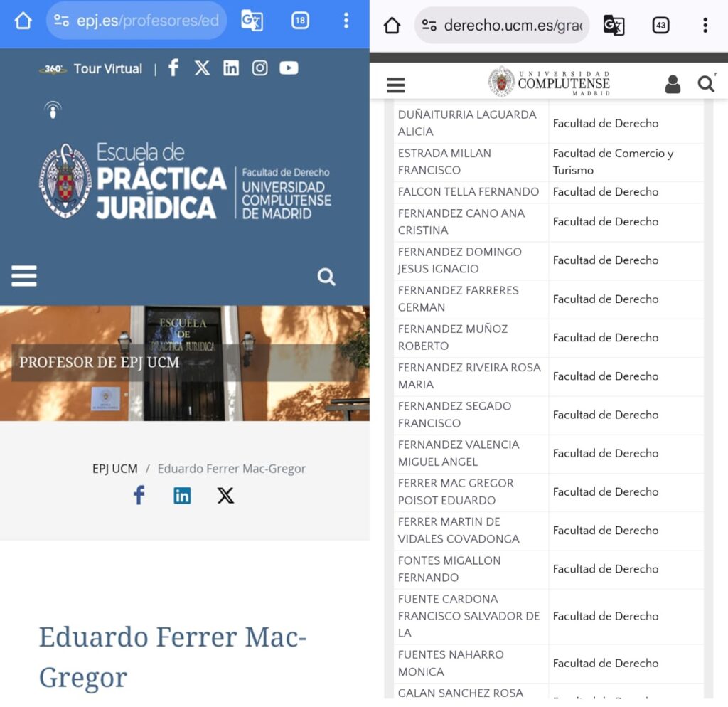The height and width of the screenshot is (707, 728).
Task: Select GALAN SANCHEZ ROSA row
Action: [x=548, y=692]
